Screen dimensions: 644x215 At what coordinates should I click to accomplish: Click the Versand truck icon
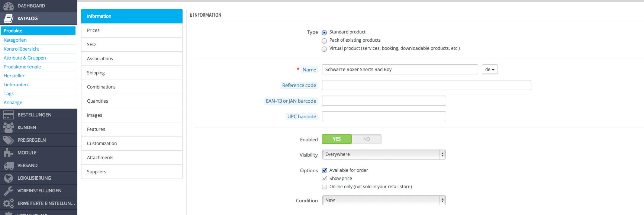click(x=8, y=166)
